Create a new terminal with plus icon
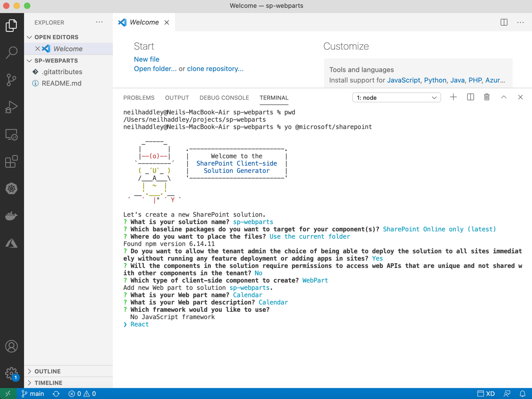 pyautogui.click(x=453, y=97)
